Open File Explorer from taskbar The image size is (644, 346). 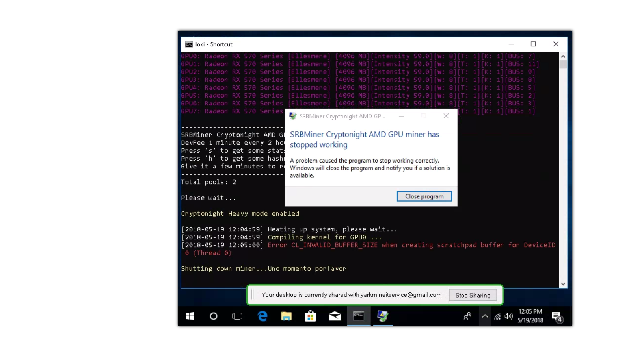286,316
